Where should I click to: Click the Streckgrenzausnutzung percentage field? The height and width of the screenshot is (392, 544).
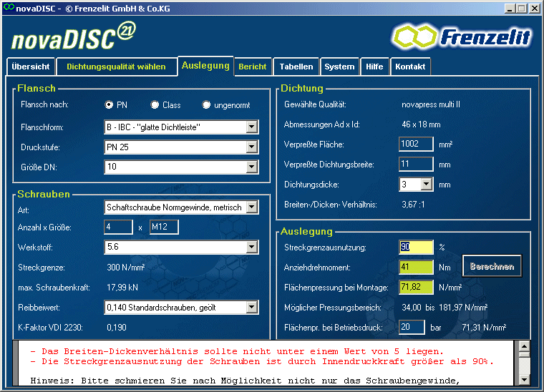point(416,248)
